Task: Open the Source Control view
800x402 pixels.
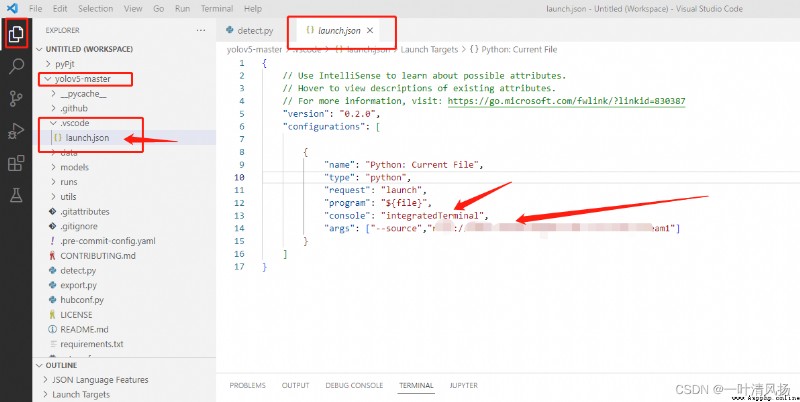Action: [16, 98]
